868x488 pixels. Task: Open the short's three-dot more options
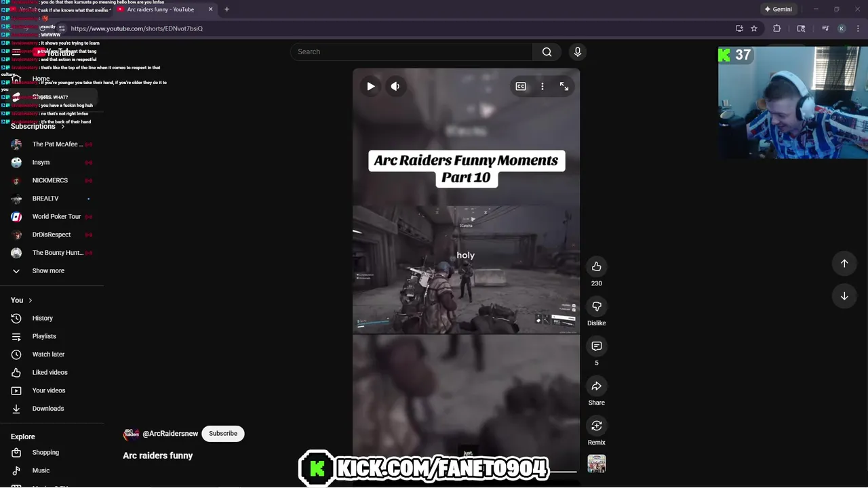tap(542, 86)
